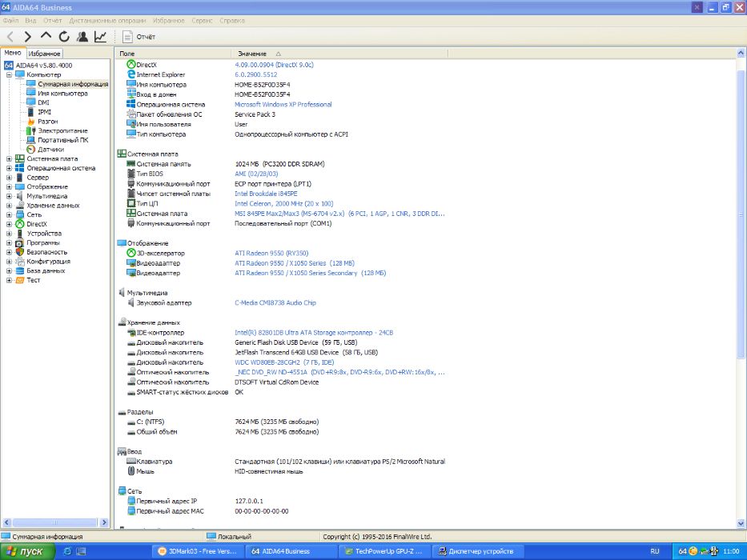Sort by Поле column header
The width and height of the screenshot is (747, 560).
174,54
